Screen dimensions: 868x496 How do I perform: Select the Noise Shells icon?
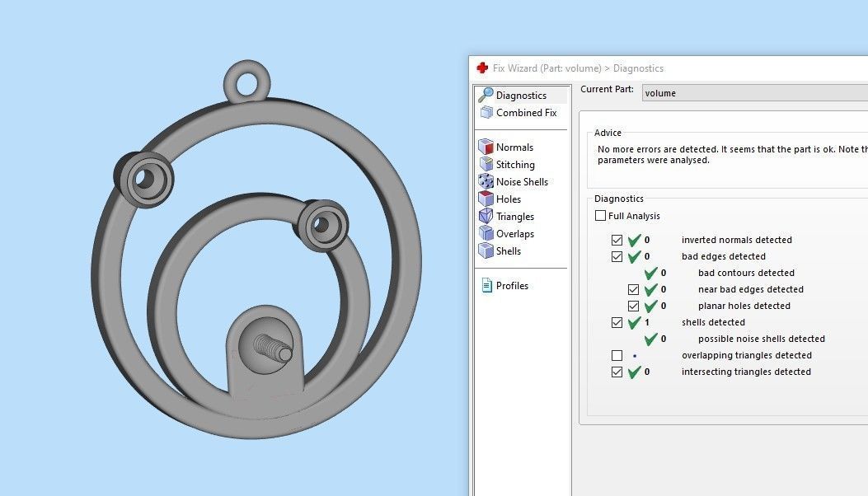486,181
